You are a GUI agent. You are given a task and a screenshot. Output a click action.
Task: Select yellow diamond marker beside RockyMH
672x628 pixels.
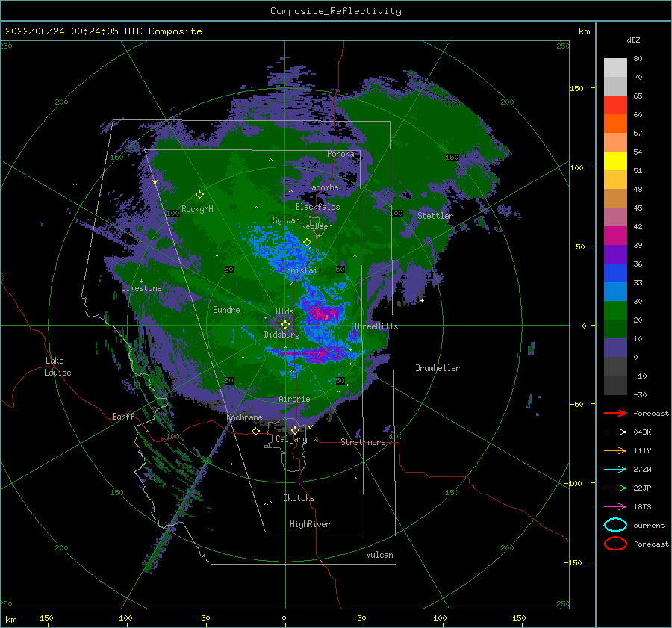pos(199,195)
